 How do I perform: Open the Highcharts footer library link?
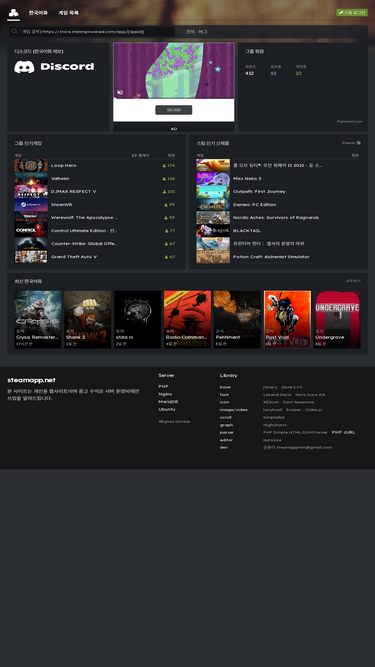tap(275, 425)
